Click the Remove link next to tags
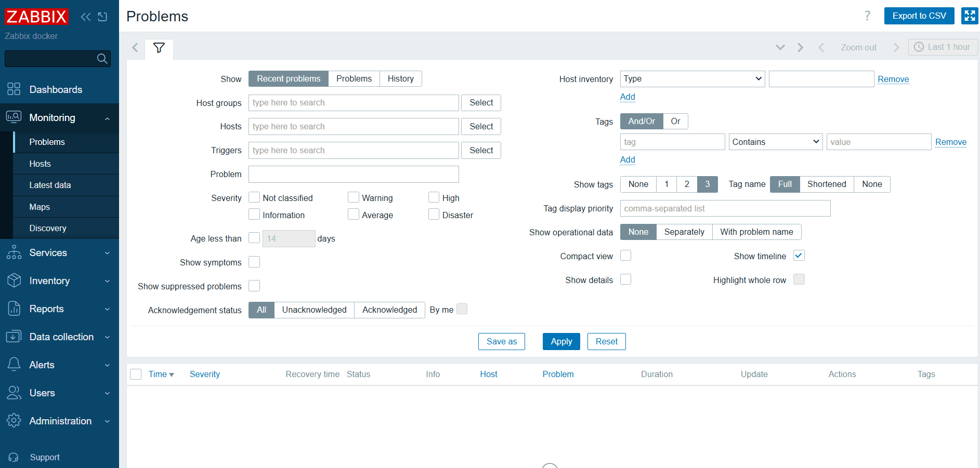980x468 pixels. coord(950,141)
